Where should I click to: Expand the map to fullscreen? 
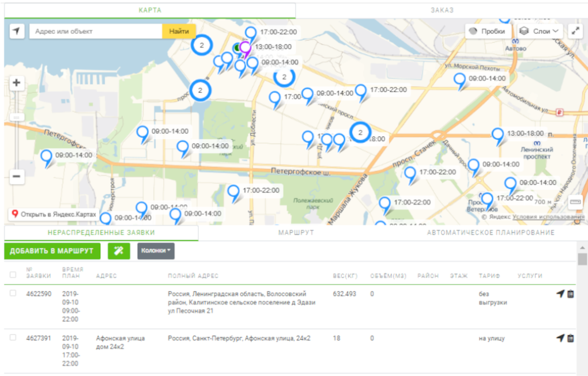point(575,31)
